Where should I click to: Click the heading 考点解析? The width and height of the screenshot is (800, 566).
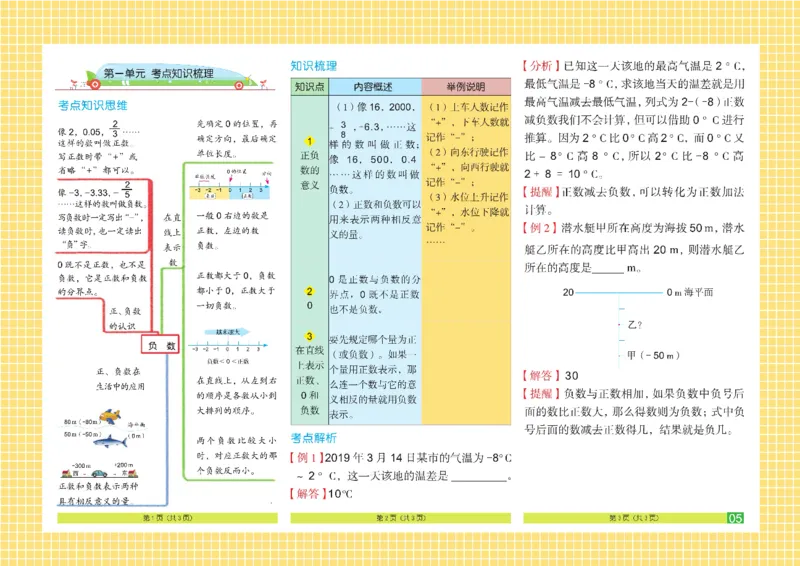click(x=314, y=438)
